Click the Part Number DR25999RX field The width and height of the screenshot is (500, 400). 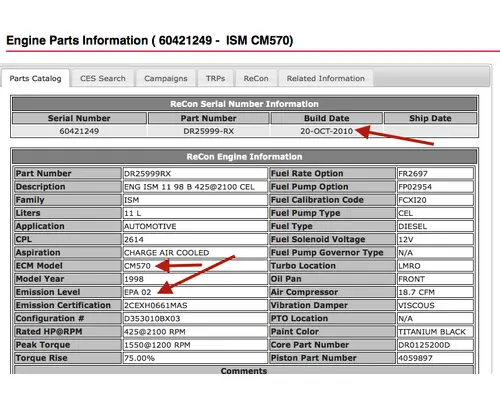pos(195,173)
